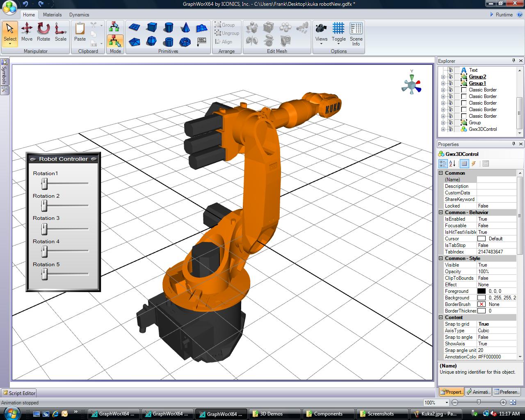
Task: Show categorized properties view
Action: tap(443, 163)
